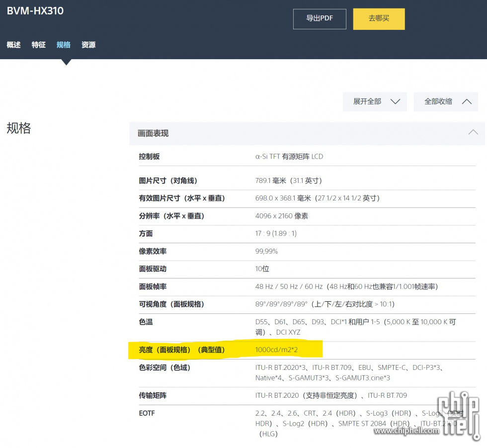Open the 概述 tab
The width and height of the screenshot is (487, 448).
[x=14, y=45]
